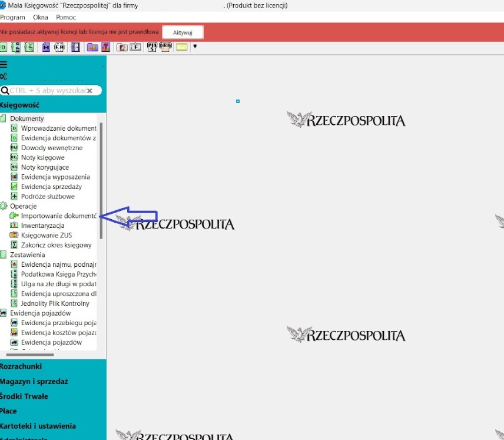Collapse the Dokumenty tree group

(x=26, y=118)
